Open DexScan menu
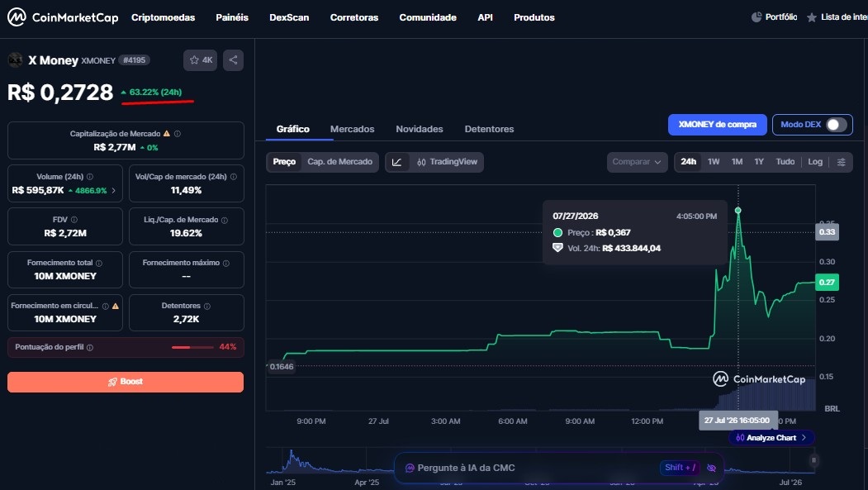 (289, 17)
